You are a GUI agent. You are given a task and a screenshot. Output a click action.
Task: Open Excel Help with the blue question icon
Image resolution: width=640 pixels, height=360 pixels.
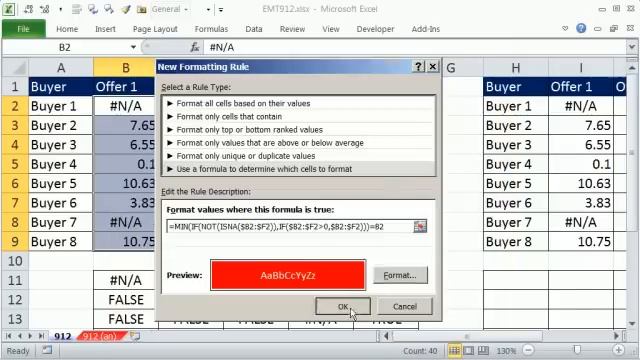point(581,28)
